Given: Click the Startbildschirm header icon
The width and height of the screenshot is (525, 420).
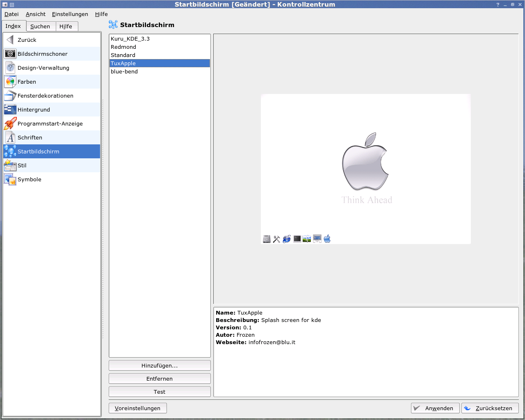Looking at the screenshot, I should 113,25.
